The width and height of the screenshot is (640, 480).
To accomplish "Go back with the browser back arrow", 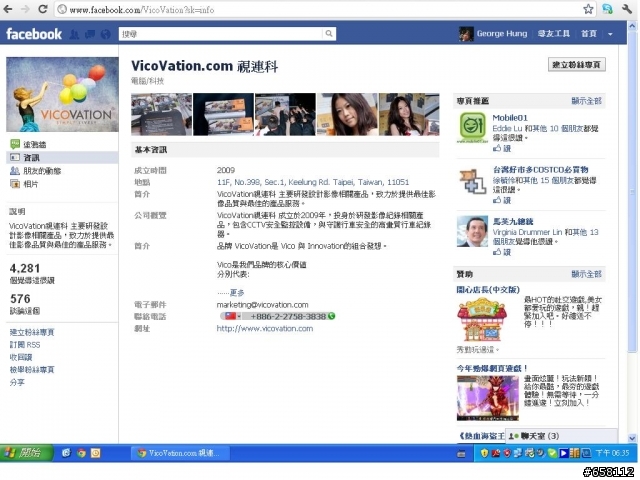I will pyautogui.click(x=8, y=9).
